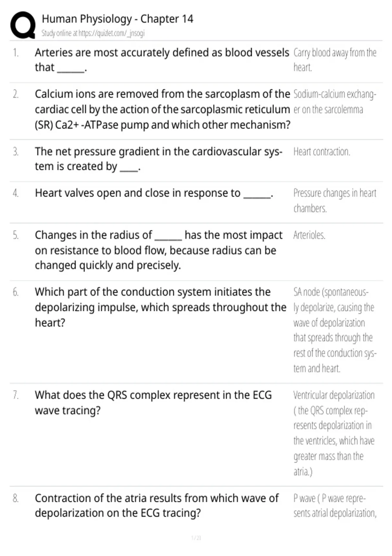Select question 5 about radius and resistance
This screenshot has height=556, width=392.
[159, 250]
